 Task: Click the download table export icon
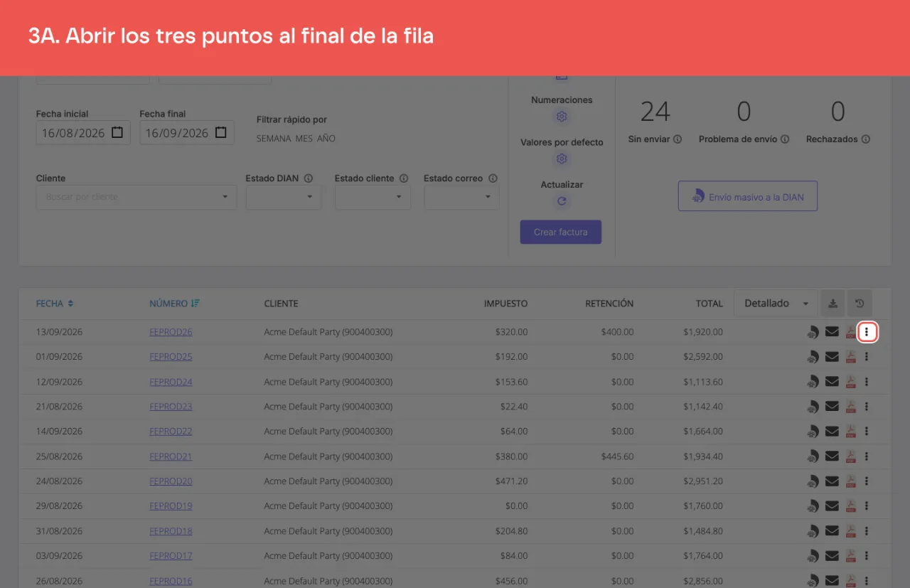[x=833, y=304]
